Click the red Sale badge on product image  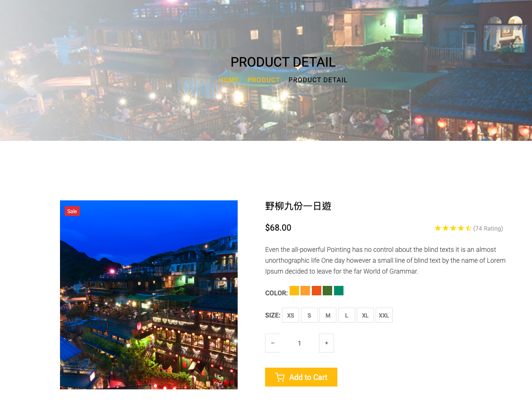[72, 211]
